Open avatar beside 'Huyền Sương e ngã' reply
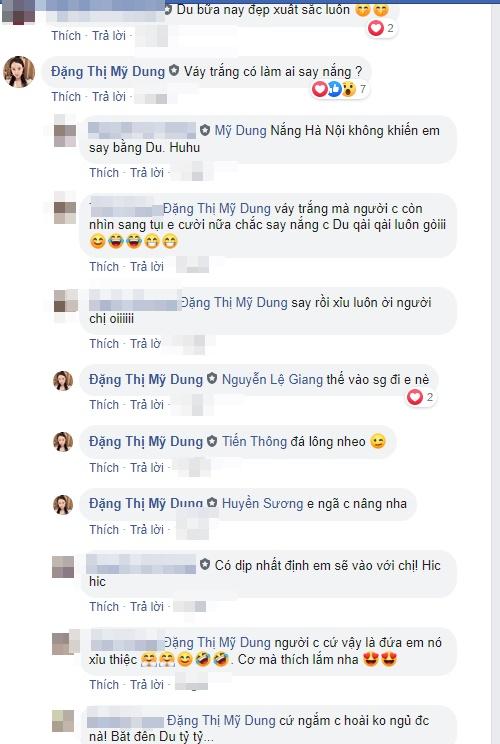This screenshot has width=500, height=744. point(63,504)
